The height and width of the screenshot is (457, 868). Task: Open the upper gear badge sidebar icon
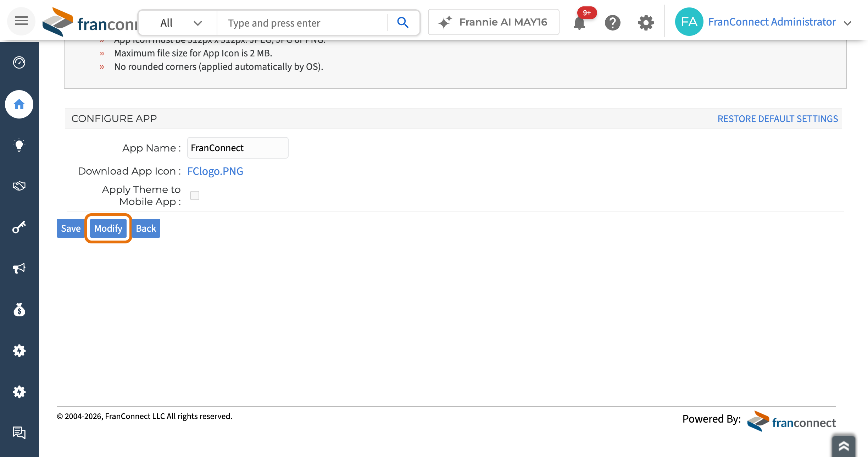(19, 351)
